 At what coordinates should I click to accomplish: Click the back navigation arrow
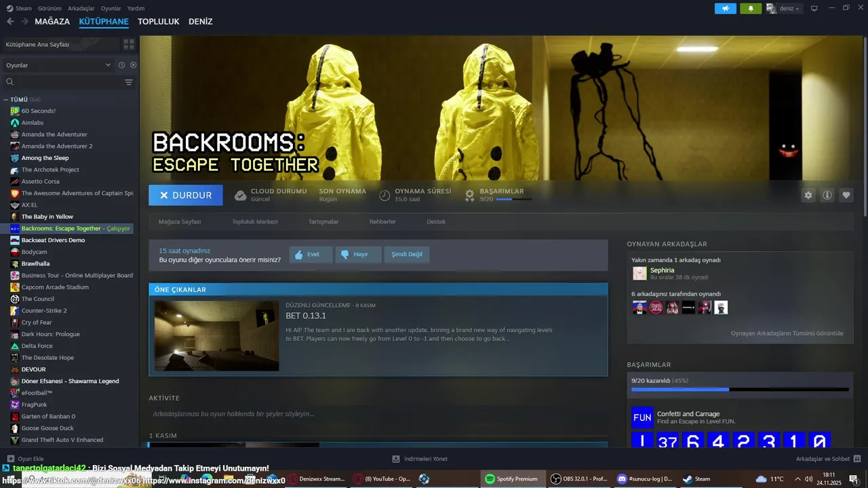point(10,22)
